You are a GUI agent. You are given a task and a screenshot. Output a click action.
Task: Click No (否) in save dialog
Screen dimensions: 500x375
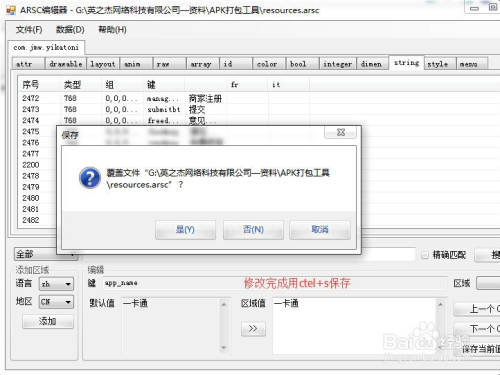[x=253, y=230]
